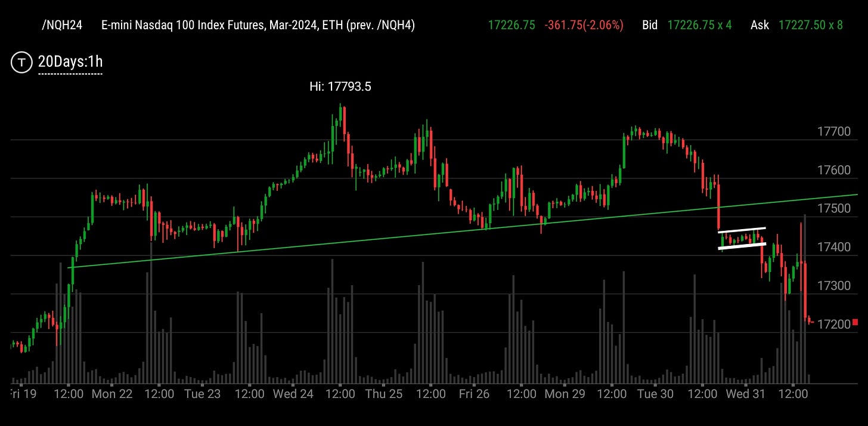The width and height of the screenshot is (868, 426).
Task: Click the 17400 price axis label
Action: 834,247
